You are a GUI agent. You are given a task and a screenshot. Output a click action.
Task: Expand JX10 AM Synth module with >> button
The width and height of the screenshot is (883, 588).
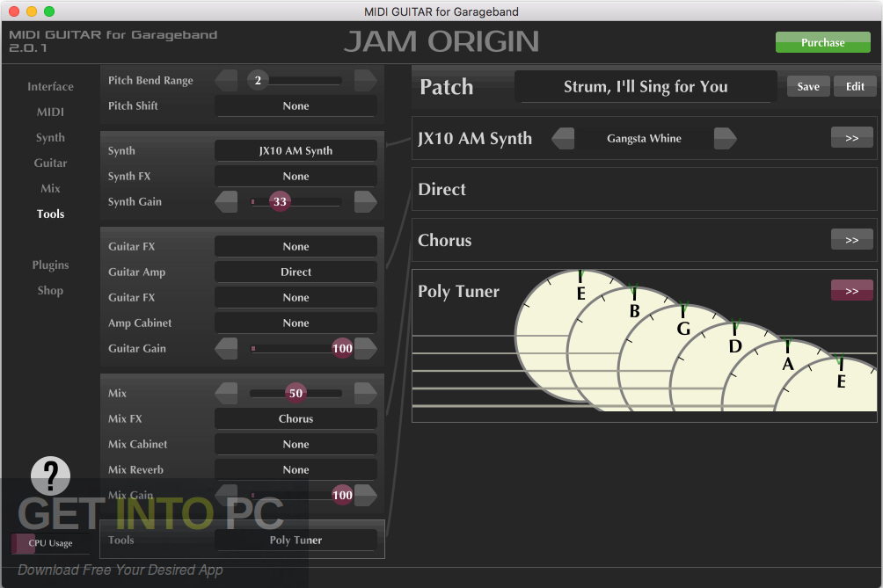tap(852, 138)
